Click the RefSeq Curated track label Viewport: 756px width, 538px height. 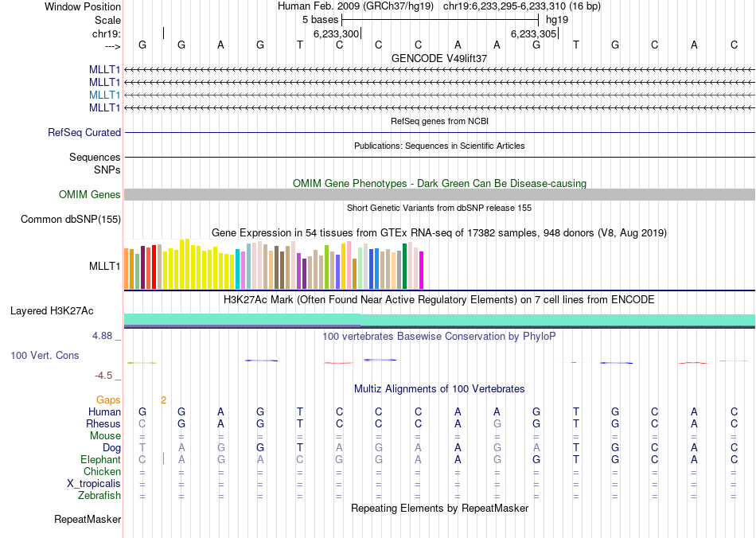[x=84, y=133]
